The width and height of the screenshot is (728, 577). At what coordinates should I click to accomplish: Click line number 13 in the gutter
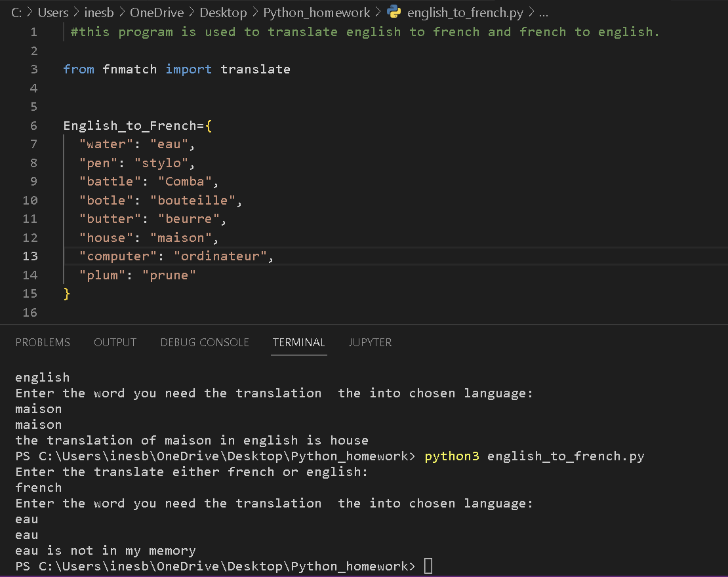tap(30, 256)
